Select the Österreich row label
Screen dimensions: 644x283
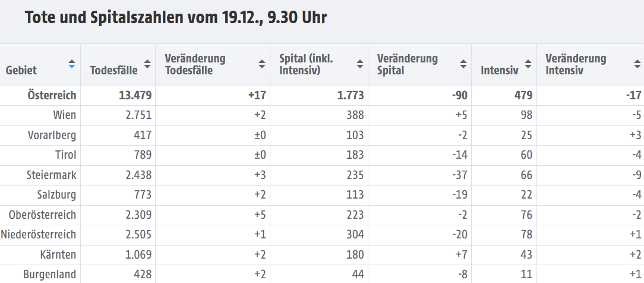(52, 95)
